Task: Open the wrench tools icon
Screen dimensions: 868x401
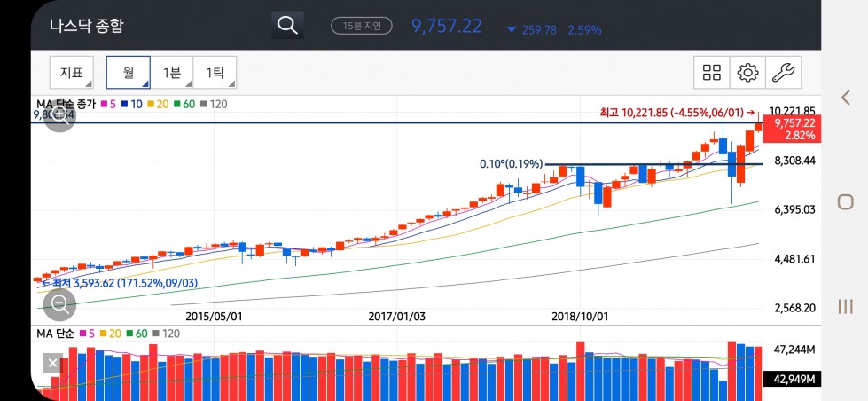Action: pyautogui.click(x=783, y=72)
